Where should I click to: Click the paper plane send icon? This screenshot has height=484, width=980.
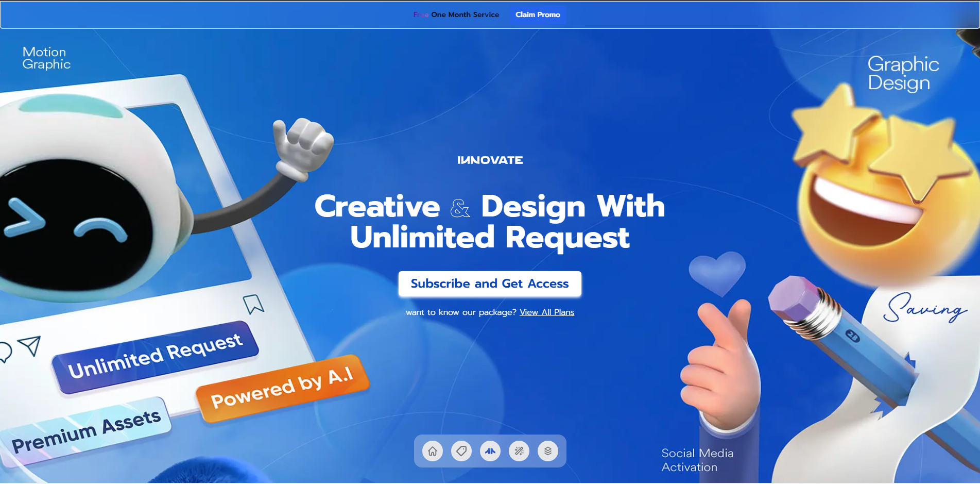[x=30, y=345]
